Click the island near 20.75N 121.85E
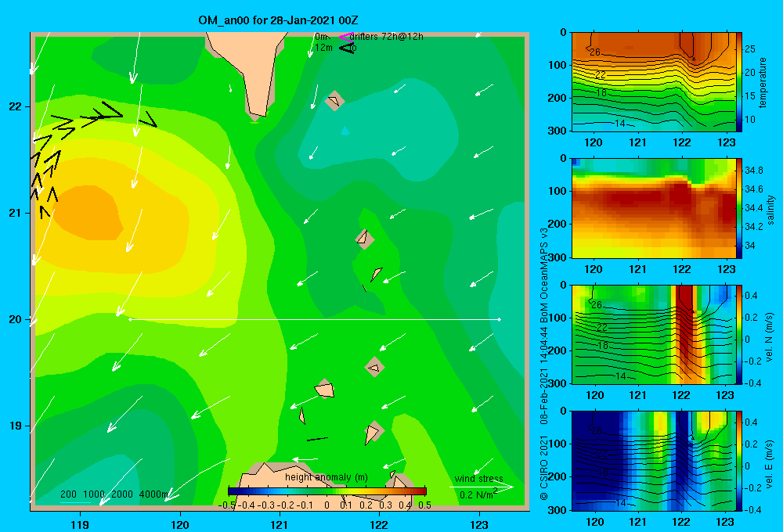 (365, 239)
